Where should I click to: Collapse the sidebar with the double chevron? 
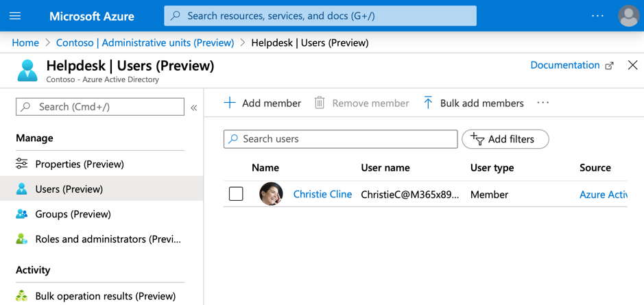(x=194, y=108)
